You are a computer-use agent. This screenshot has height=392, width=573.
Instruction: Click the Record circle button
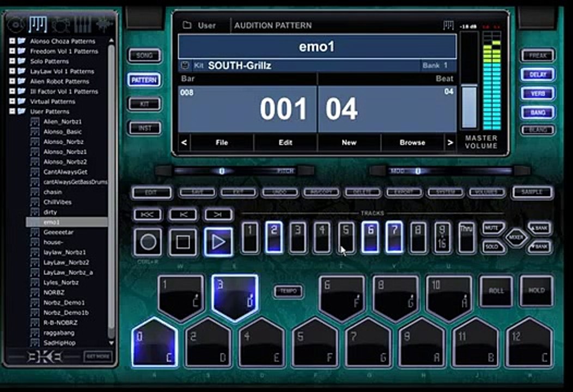pos(148,242)
